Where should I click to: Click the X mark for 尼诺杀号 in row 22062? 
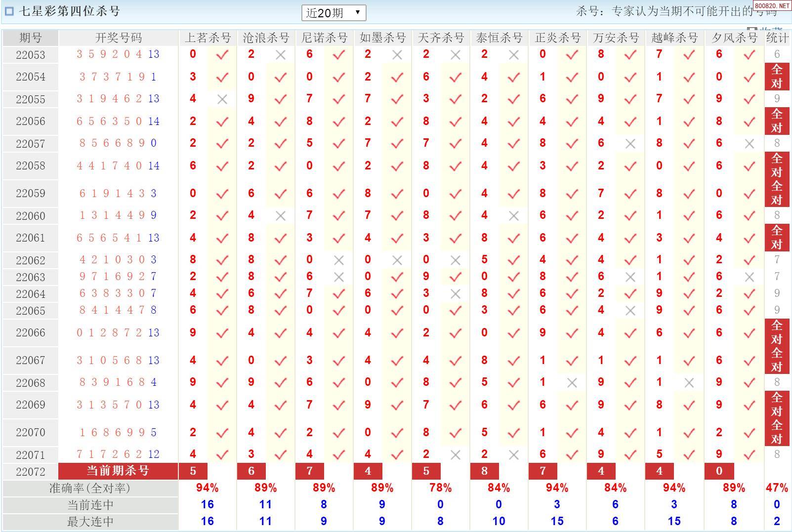click(339, 260)
